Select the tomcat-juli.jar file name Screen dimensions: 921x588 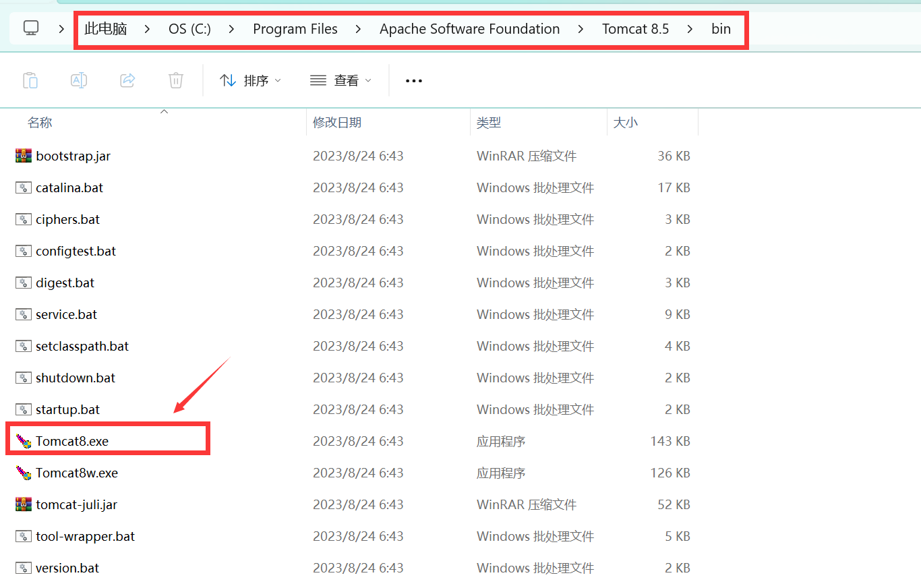(x=77, y=504)
